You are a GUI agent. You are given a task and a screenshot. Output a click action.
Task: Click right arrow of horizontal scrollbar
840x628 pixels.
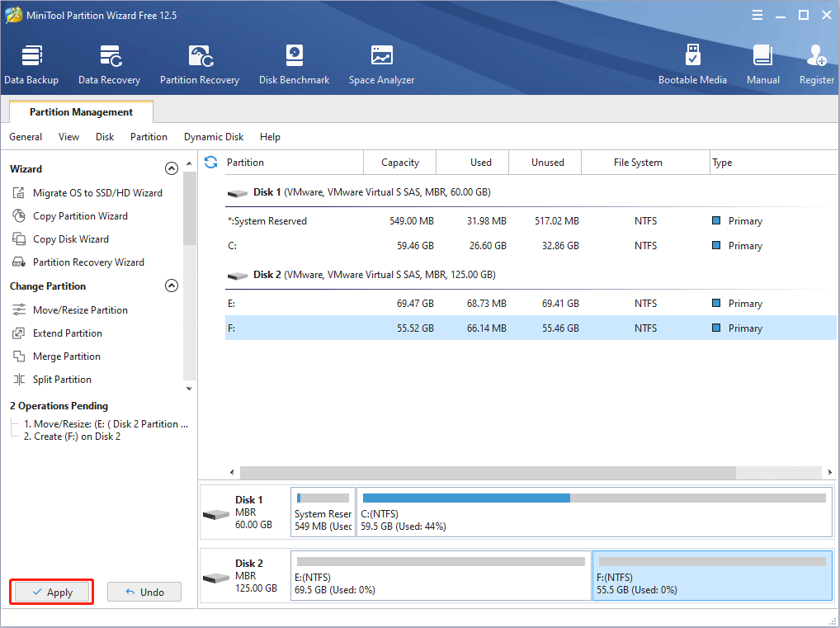[830, 472]
